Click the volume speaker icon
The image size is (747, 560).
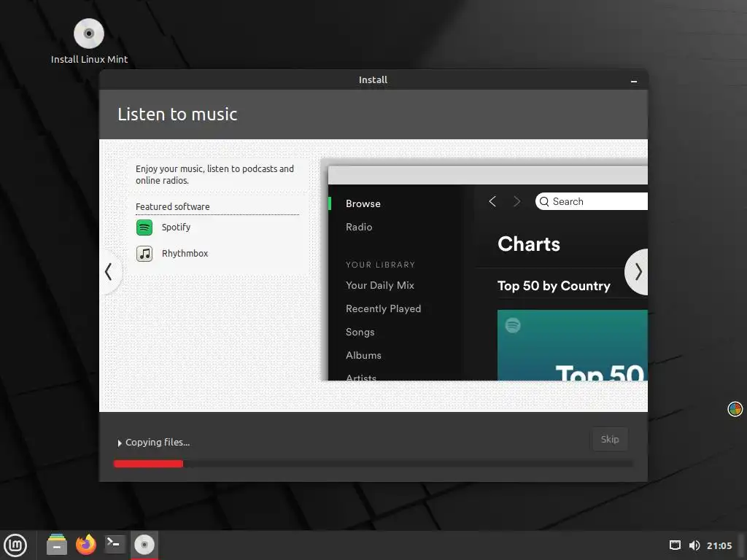(x=694, y=545)
